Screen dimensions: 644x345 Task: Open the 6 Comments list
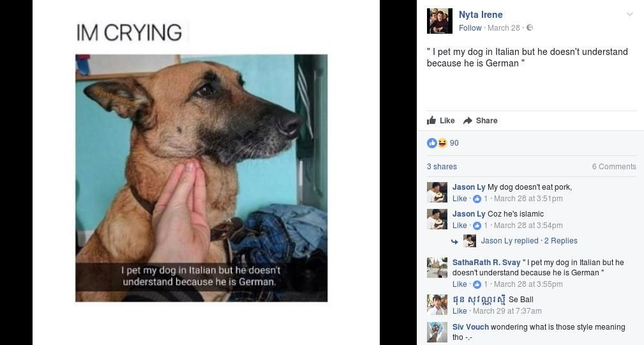pos(613,167)
